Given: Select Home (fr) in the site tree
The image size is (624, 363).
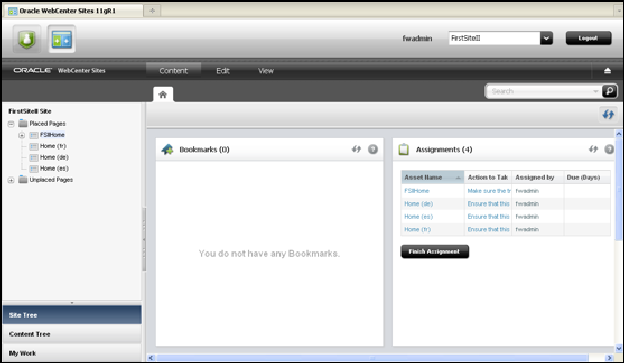Looking at the screenshot, I should click(x=53, y=146).
